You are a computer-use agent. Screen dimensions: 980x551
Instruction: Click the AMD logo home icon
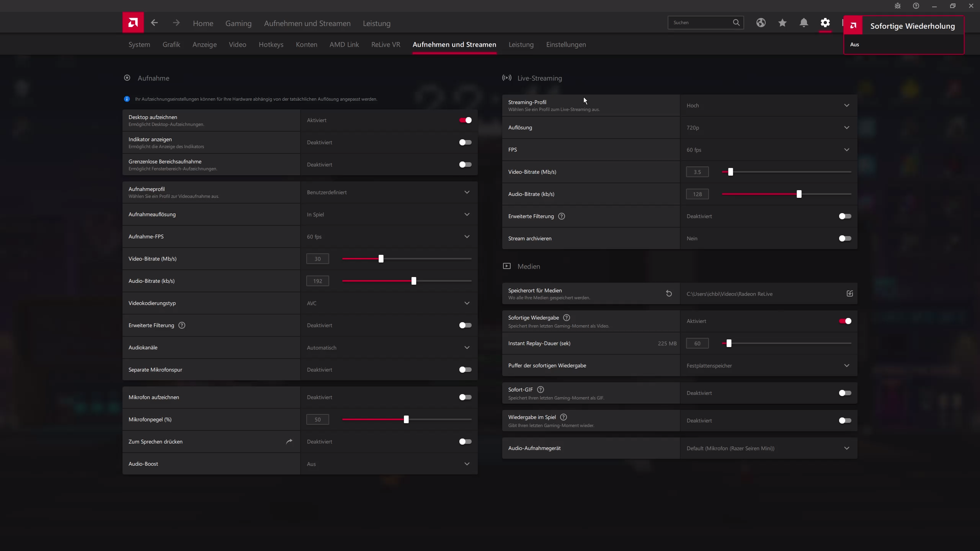point(133,23)
